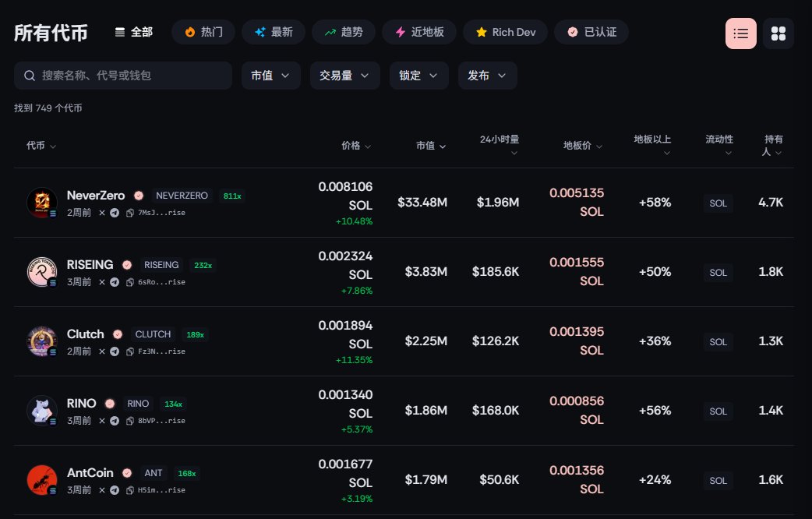
Task: Sort by 地板价 column header
Action: (x=583, y=146)
